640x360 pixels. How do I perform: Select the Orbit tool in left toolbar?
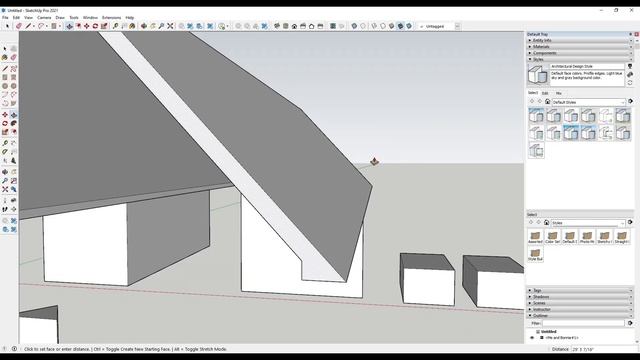pyautogui.click(x=5, y=172)
